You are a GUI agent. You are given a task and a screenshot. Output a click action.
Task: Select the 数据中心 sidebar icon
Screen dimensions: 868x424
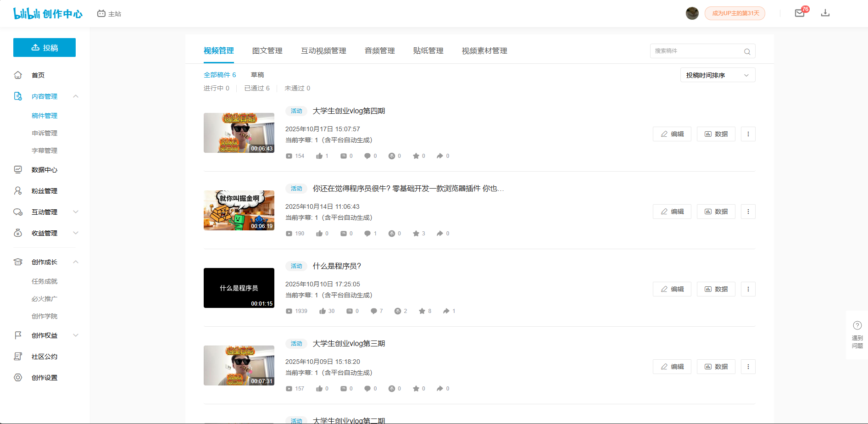(18, 169)
